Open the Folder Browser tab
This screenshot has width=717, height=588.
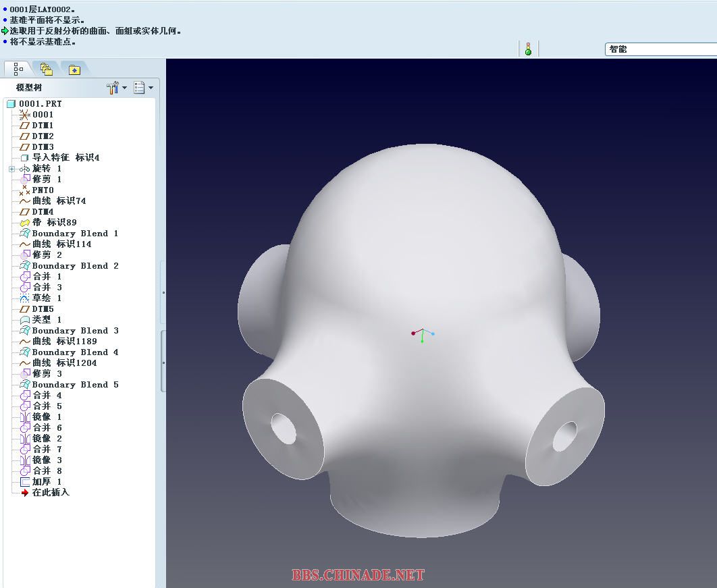pyautogui.click(x=46, y=69)
